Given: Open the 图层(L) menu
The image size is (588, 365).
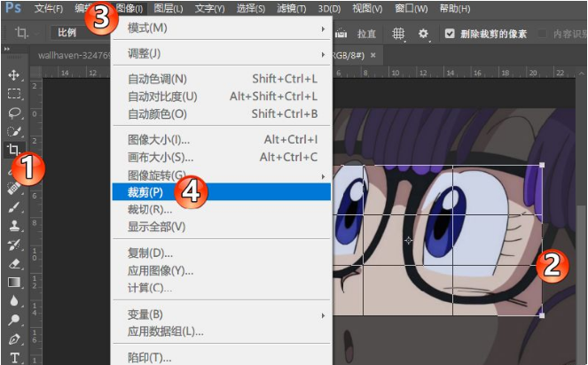Looking at the screenshot, I should pos(169,8).
